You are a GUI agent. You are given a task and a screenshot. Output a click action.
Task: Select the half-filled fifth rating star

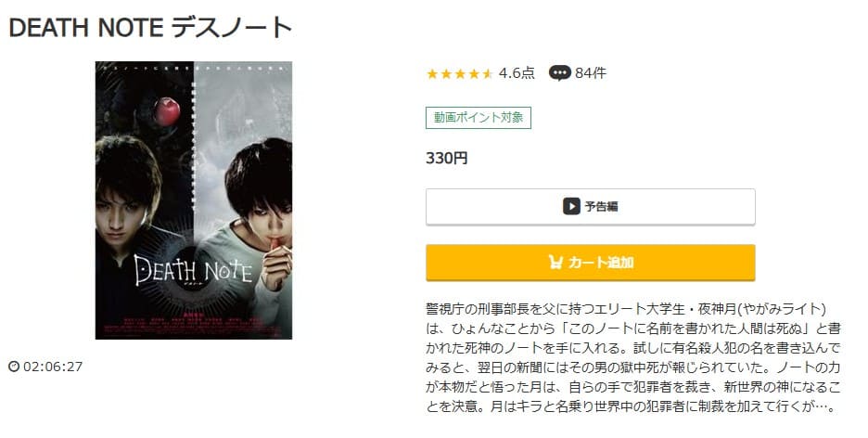[487, 73]
